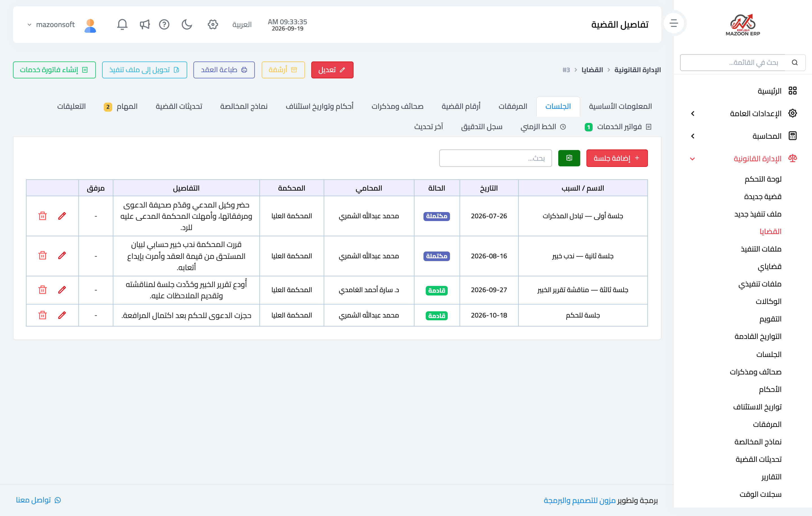
Task: Collapse الإدارة القانونية chevron
Action: click(693, 159)
